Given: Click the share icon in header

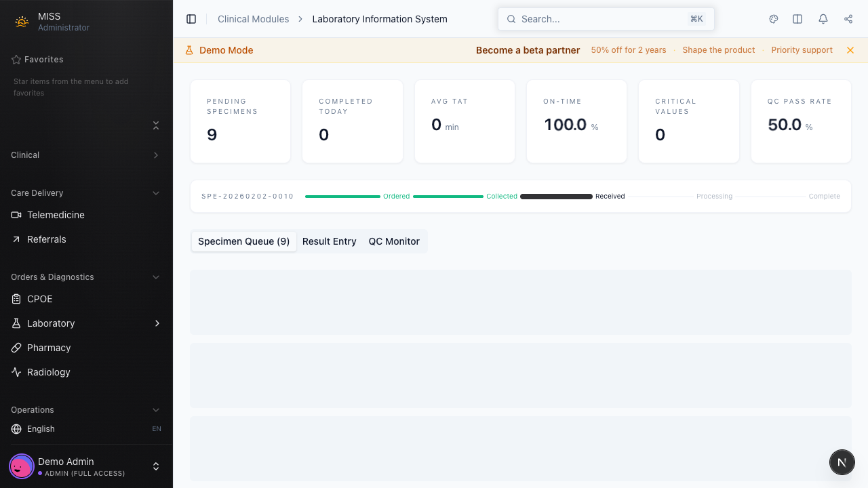Looking at the screenshot, I should pos(848,19).
